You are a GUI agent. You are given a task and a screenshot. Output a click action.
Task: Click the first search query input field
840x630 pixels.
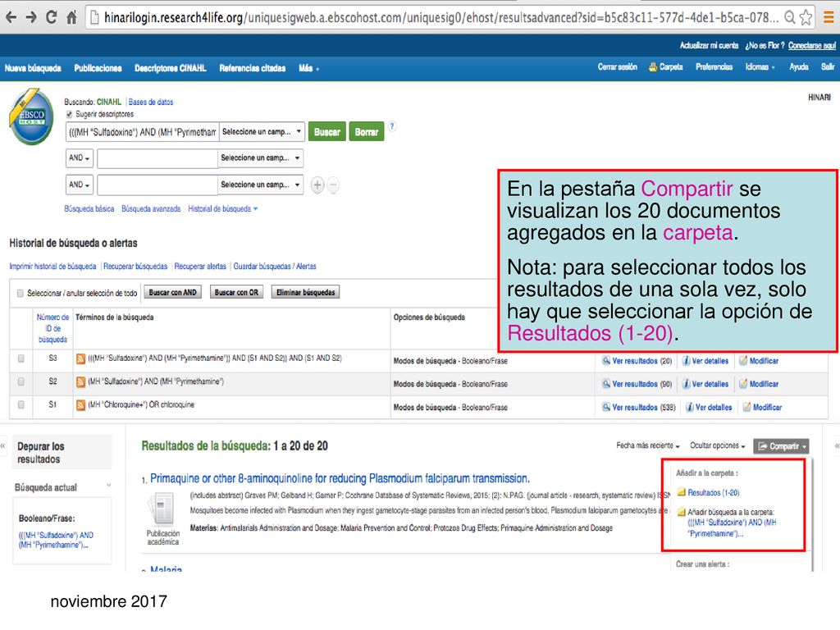(x=143, y=132)
